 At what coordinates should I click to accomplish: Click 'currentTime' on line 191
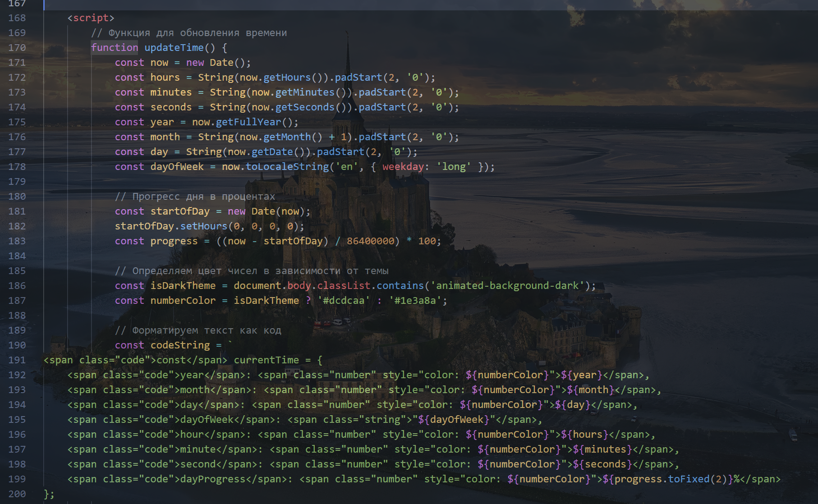(x=266, y=360)
